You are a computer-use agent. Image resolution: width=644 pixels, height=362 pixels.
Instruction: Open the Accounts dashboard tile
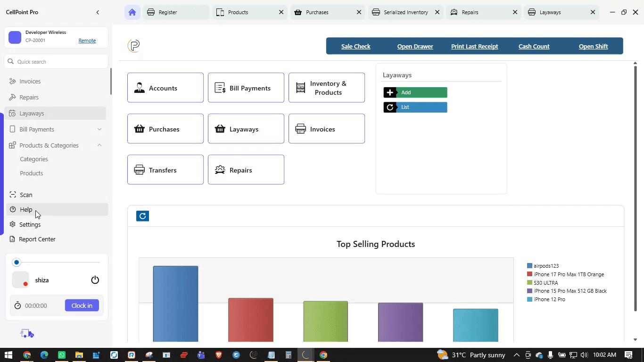165,88
